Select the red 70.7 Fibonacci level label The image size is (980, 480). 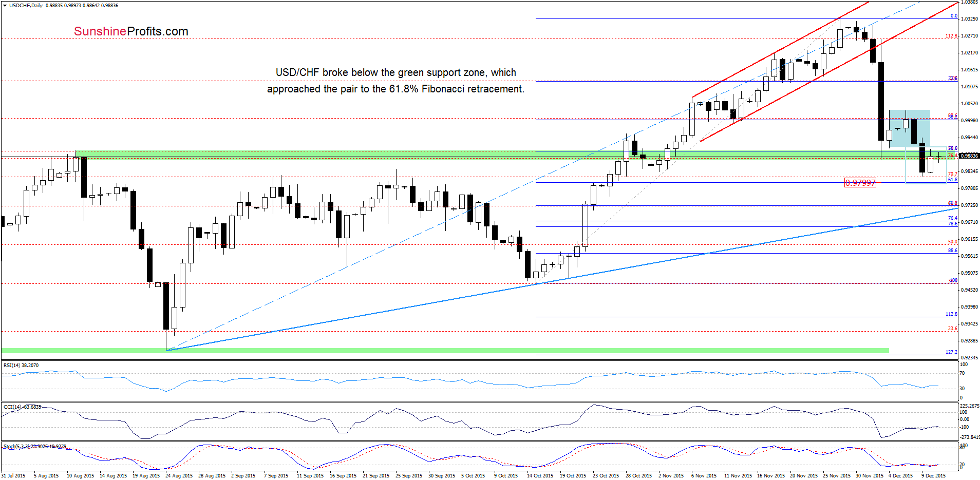pyautogui.click(x=953, y=174)
